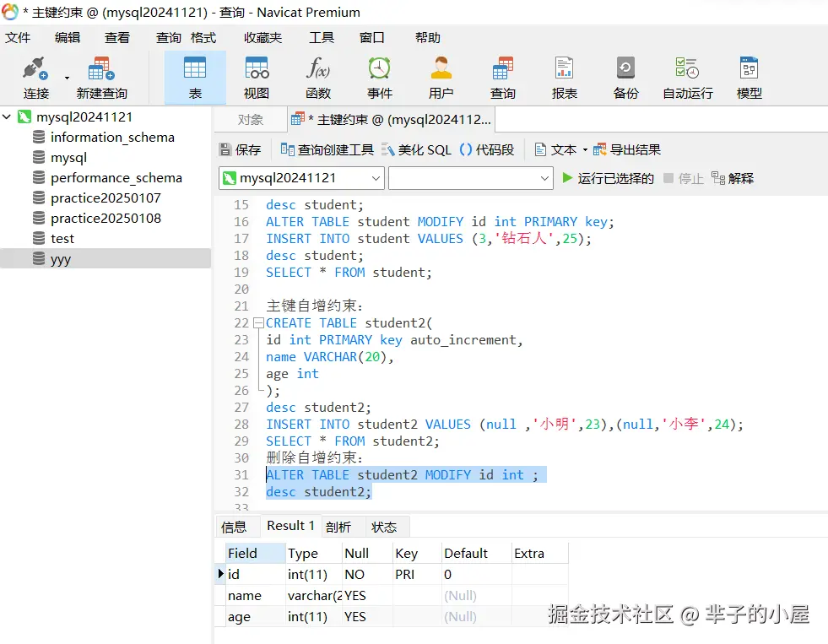Viewport: 828px width, 644px height.
Task: Click the Key column header
Action: point(418,553)
